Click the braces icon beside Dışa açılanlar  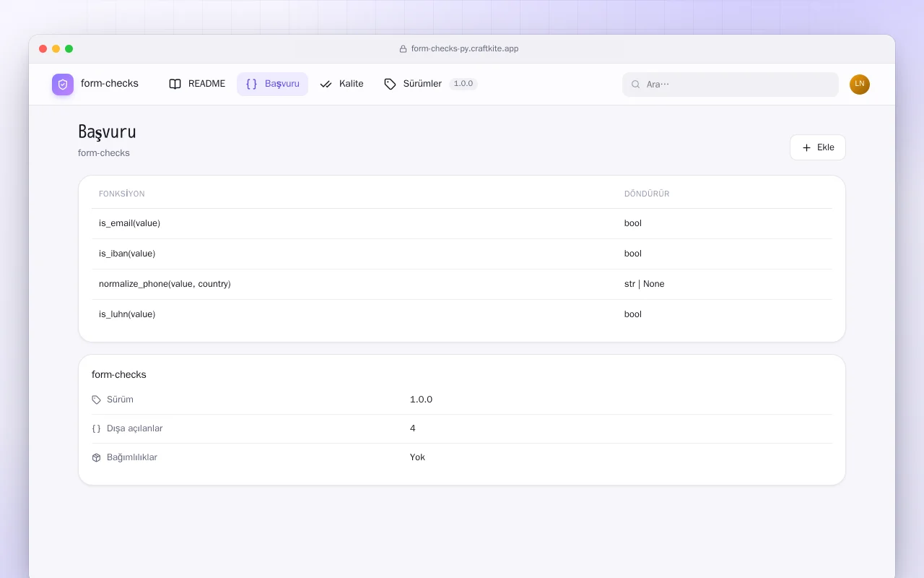(97, 428)
